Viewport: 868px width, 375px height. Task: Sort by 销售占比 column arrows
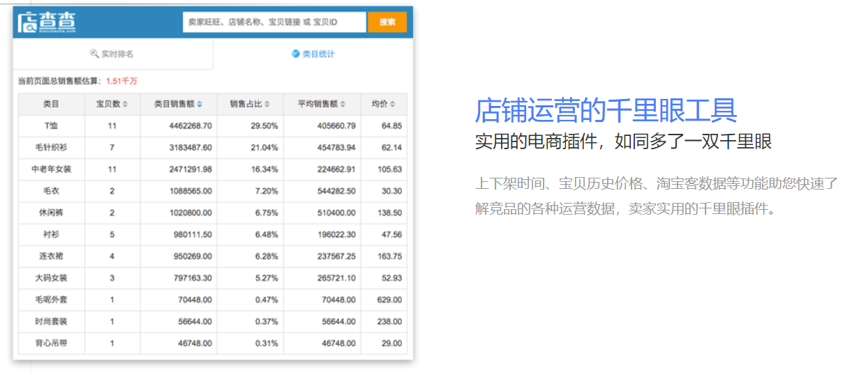click(267, 105)
